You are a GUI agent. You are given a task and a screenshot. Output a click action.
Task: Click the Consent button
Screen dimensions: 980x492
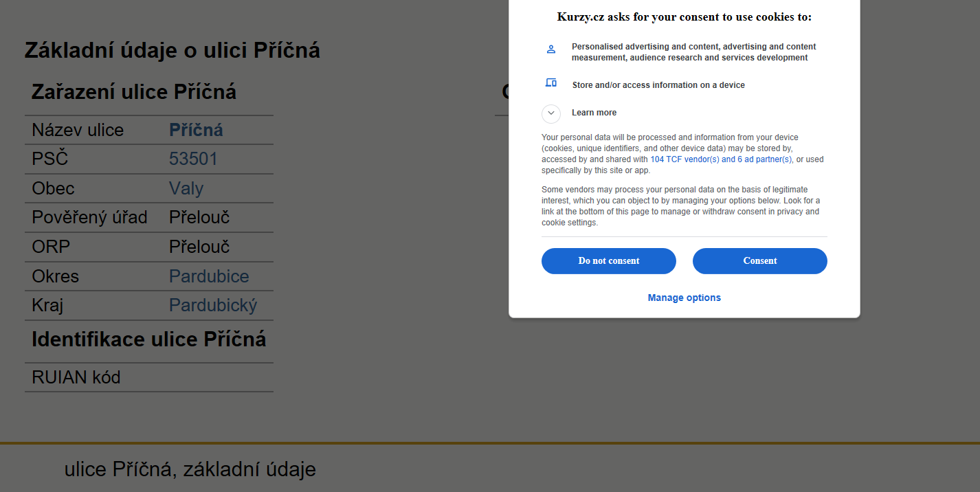[x=760, y=261]
